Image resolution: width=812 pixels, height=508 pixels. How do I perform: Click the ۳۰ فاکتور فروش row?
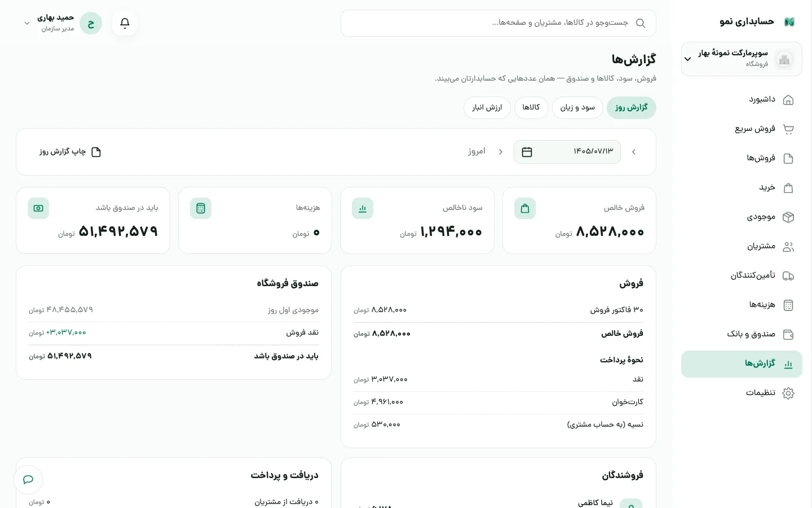point(498,310)
